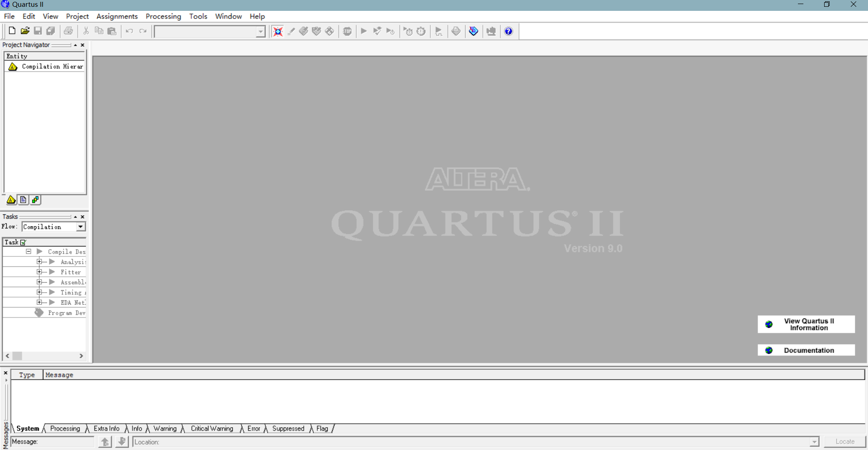Expand the Timing Analysis task node
This screenshot has height=450, width=868.
pos(39,292)
